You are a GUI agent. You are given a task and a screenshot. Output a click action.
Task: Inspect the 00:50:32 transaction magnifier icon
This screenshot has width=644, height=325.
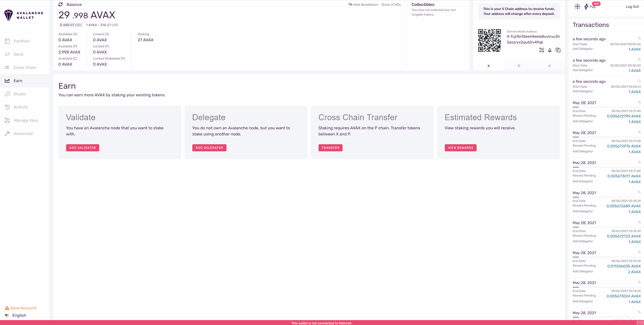[x=639, y=59]
